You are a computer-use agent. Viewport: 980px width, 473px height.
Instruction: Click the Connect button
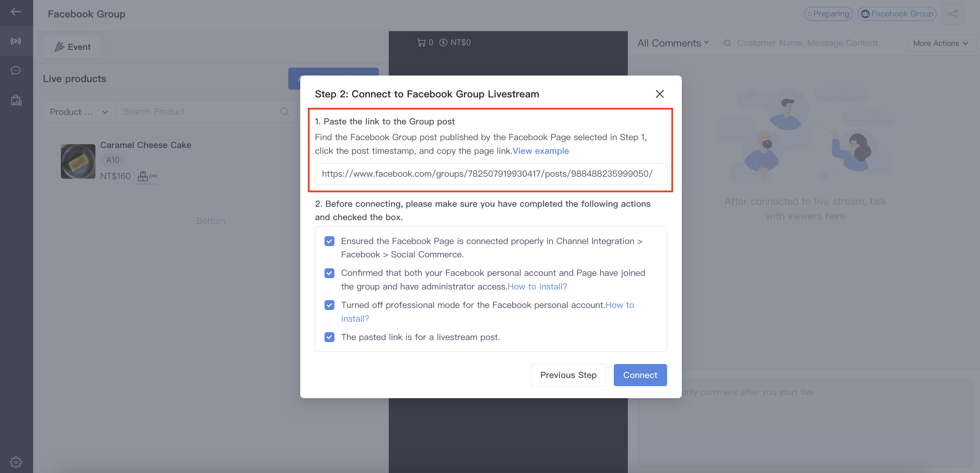[x=640, y=375]
